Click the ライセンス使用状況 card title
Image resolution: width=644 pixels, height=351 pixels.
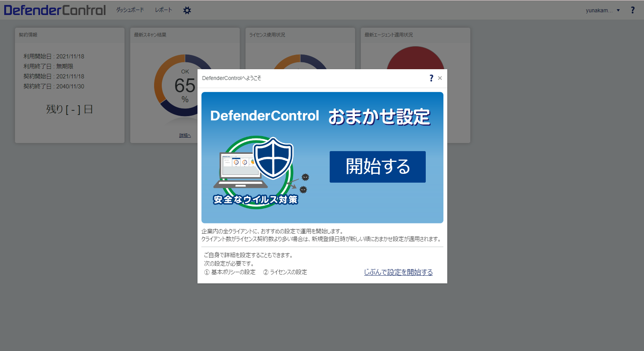click(x=267, y=35)
